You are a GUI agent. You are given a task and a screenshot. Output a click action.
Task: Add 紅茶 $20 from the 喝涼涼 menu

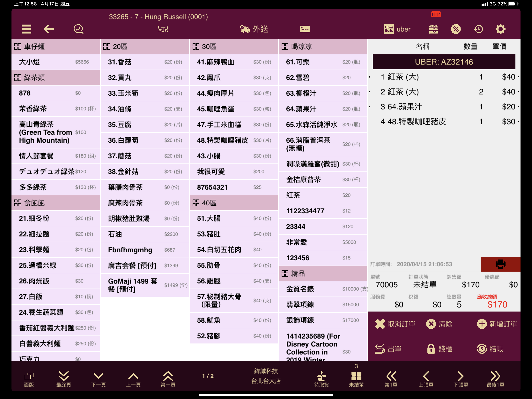pos(323,195)
